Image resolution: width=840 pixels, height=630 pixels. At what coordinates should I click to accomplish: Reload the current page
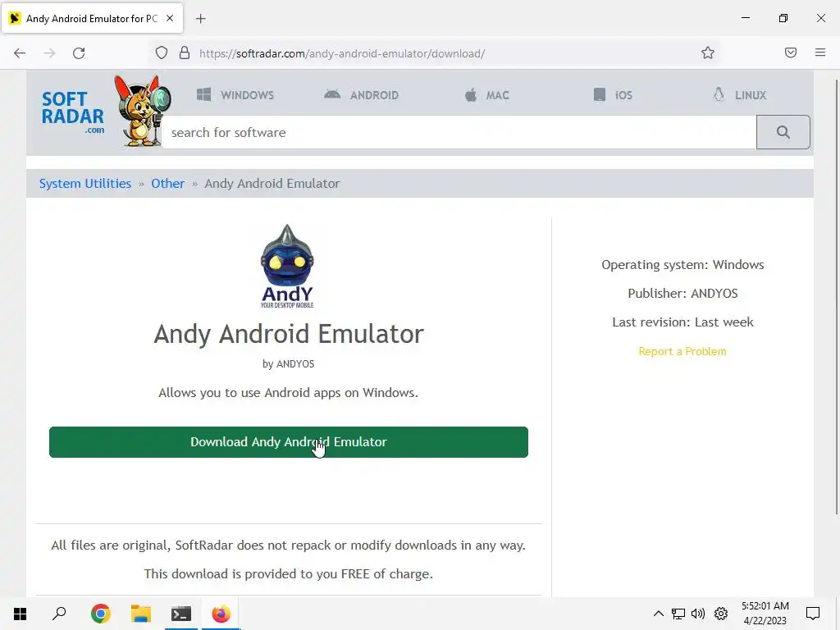tap(79, 53)
